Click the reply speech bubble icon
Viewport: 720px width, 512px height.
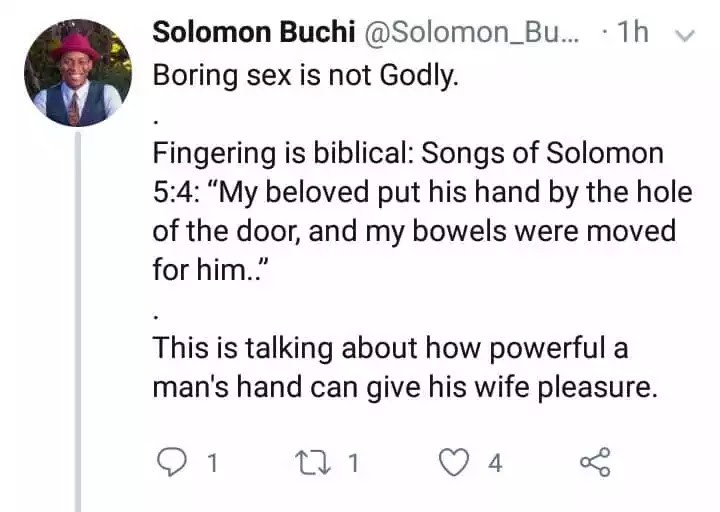click(x=172, y=462)
